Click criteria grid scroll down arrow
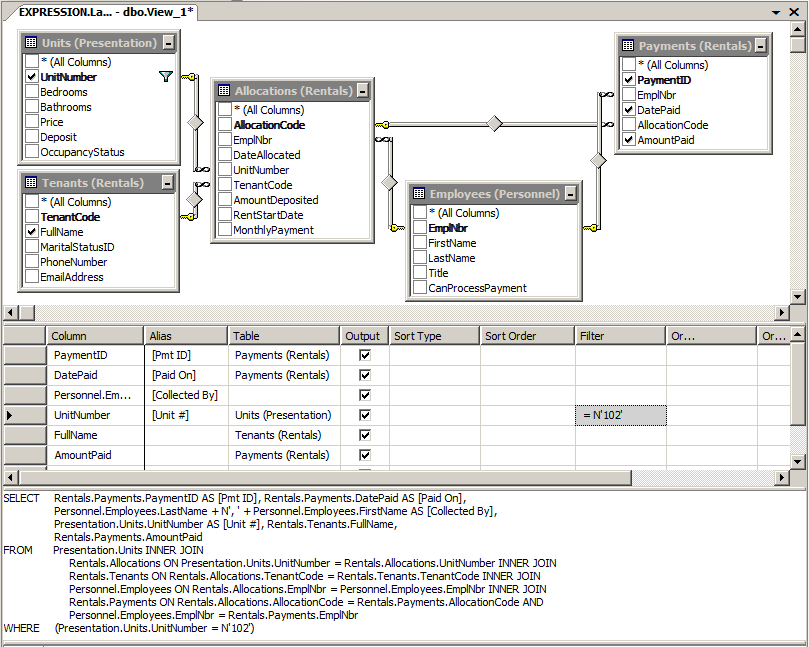Screen dimensions: 809x647 tap(797, 462)
